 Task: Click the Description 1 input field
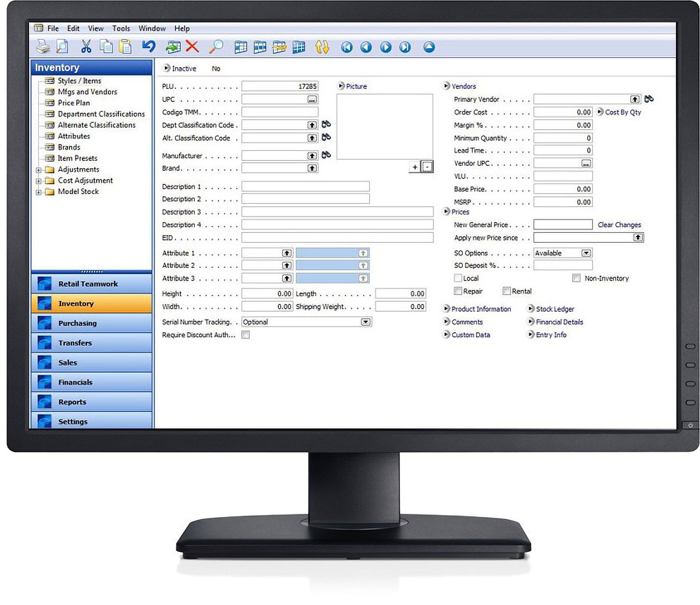pos(305,186)
